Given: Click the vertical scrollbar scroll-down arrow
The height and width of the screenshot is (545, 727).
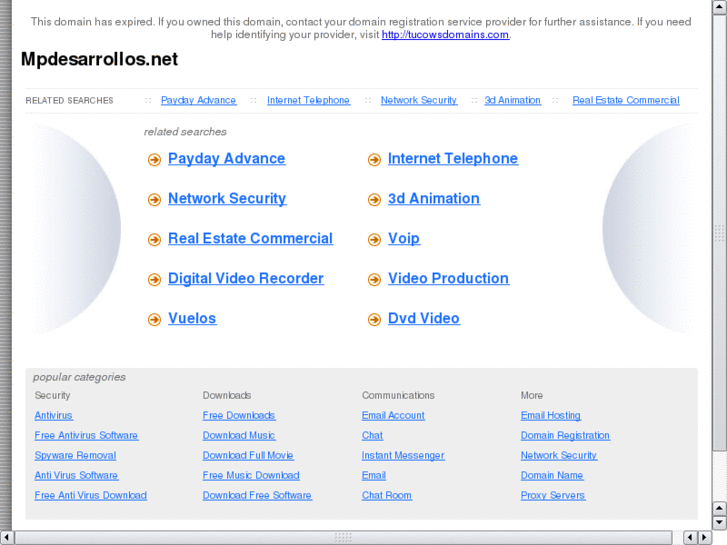Looking at the screenshot, I should pos(719,522).
